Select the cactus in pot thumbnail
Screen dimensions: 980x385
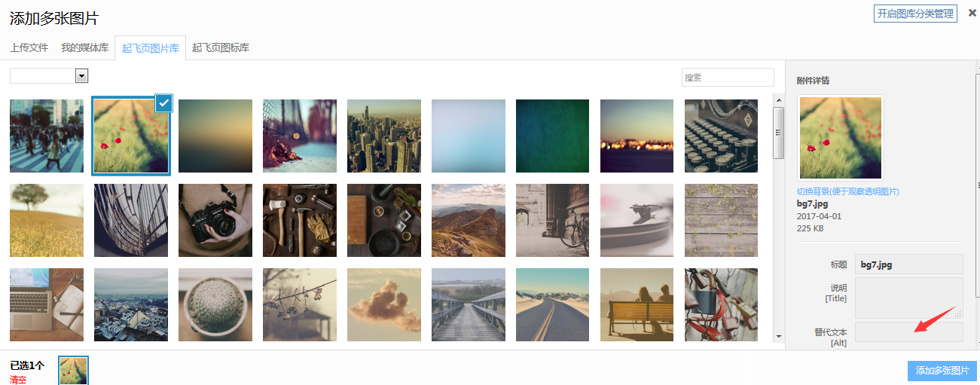coord(215,305)
